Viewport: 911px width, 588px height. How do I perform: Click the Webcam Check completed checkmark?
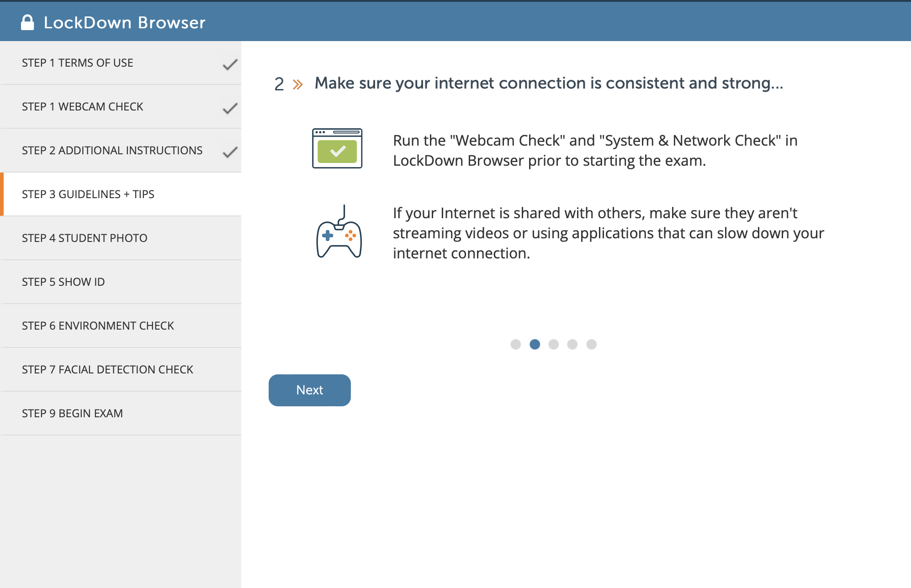pyautogui.click(x=230, y=108)
